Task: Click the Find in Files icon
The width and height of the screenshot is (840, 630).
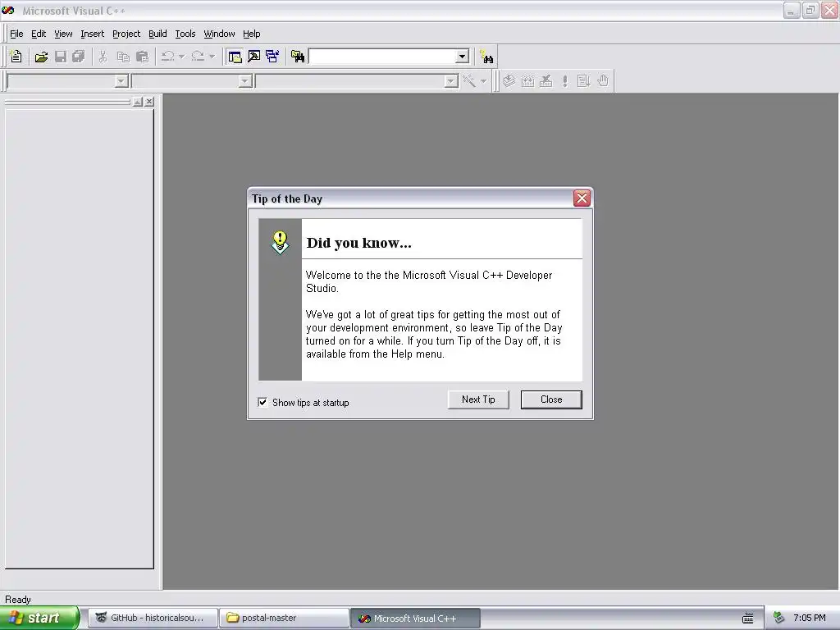Action: (x=298, y=57)
